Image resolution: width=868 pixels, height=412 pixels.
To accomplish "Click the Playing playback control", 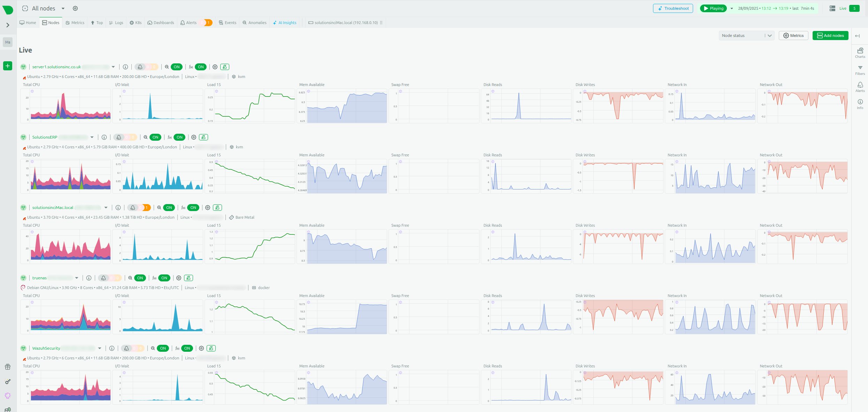I will [713, 8].
